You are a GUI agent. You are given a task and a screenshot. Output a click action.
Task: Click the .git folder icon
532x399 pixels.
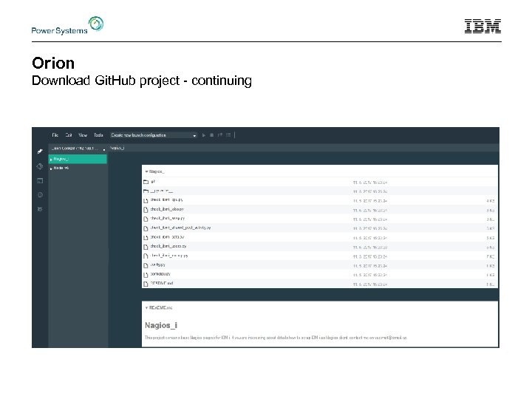click(146, 182)
